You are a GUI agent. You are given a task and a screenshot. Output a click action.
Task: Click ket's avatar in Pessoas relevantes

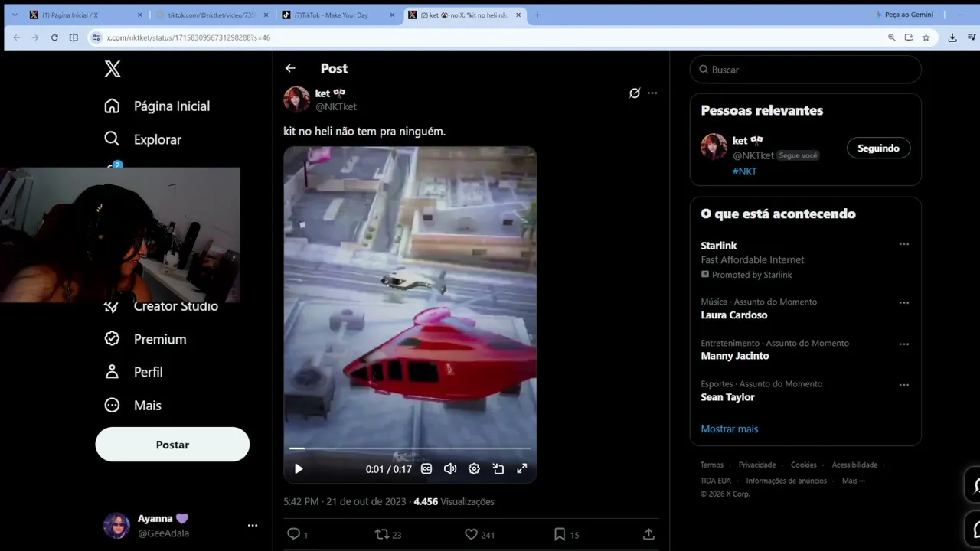[x=714, y=147]
